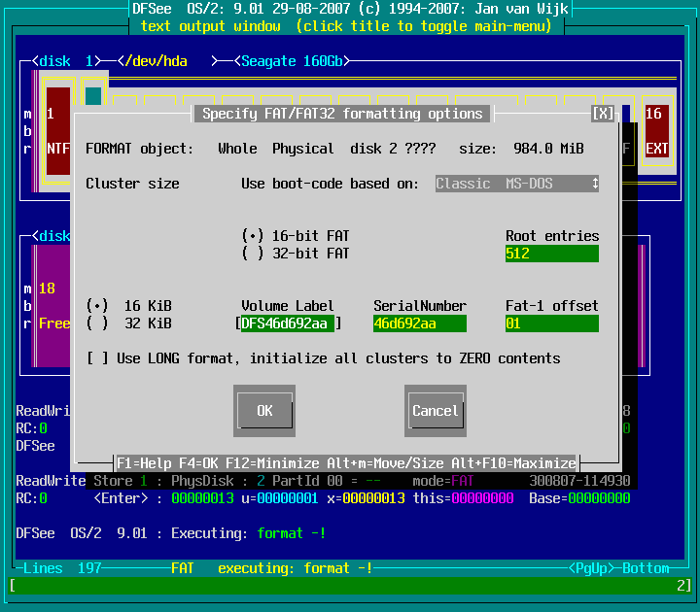
Task: Click the small teal block on disk 1
Action: click(x=93, y=95)
